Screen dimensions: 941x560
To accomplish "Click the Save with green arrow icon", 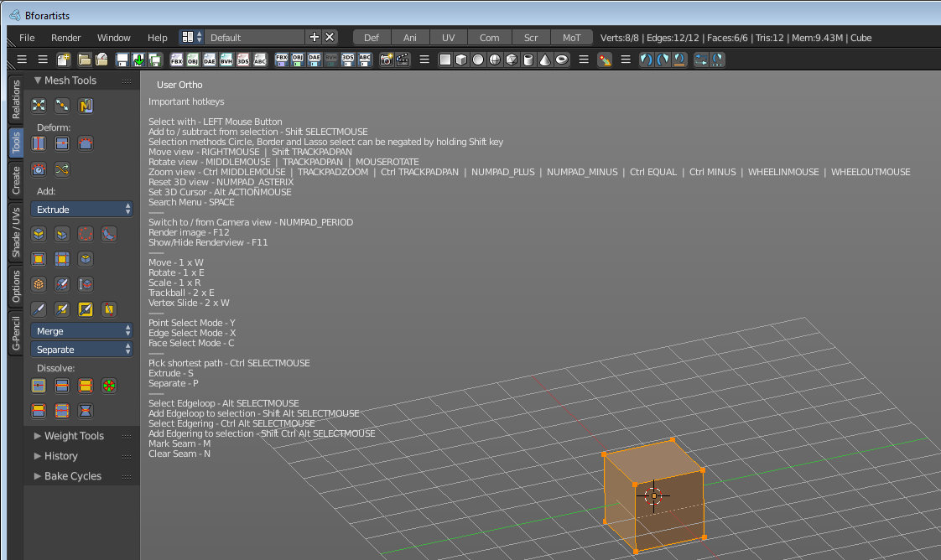I will point(138,60).
